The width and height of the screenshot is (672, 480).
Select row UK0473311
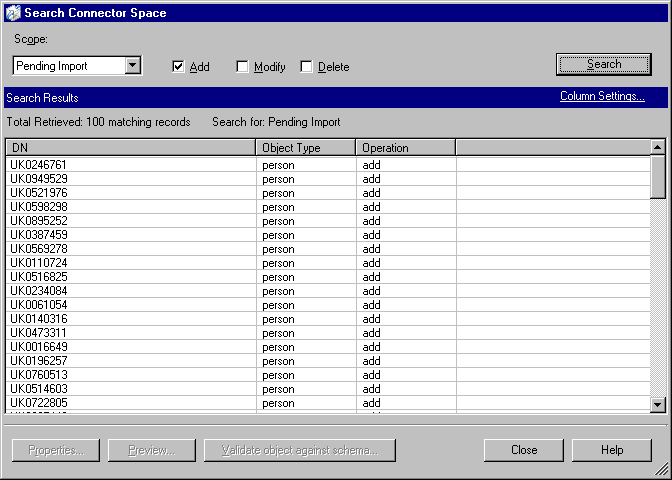pos(328,333)
